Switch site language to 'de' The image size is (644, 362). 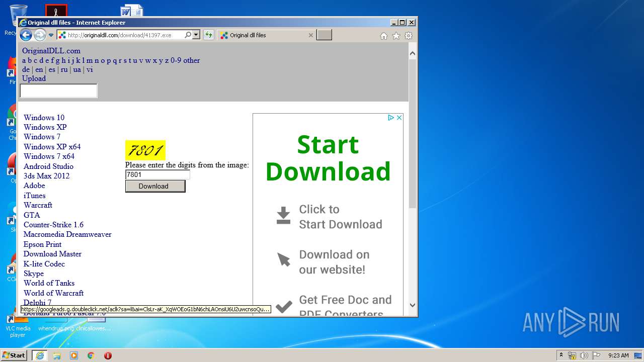(x=26, y=69)
